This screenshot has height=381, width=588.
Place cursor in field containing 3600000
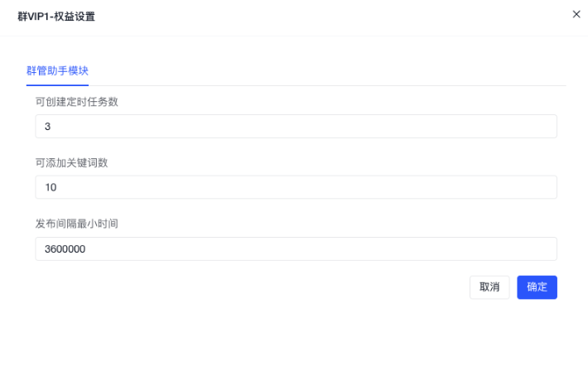click(x=296, y=248)
